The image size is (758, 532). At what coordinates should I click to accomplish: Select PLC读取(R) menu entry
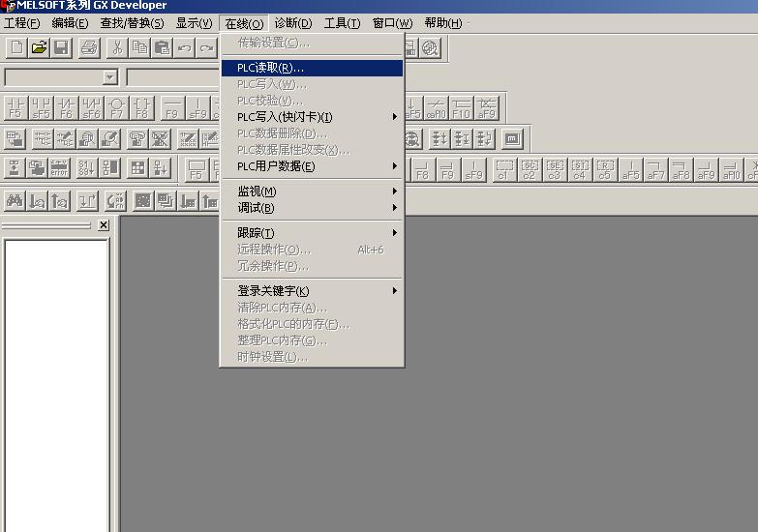point(312,68)
